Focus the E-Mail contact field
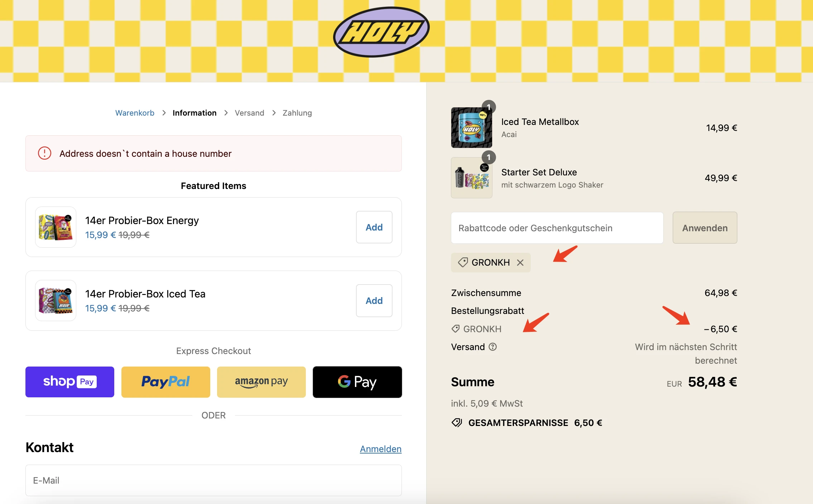Screen dimensions: 813x504 click(x=213, y=480)
